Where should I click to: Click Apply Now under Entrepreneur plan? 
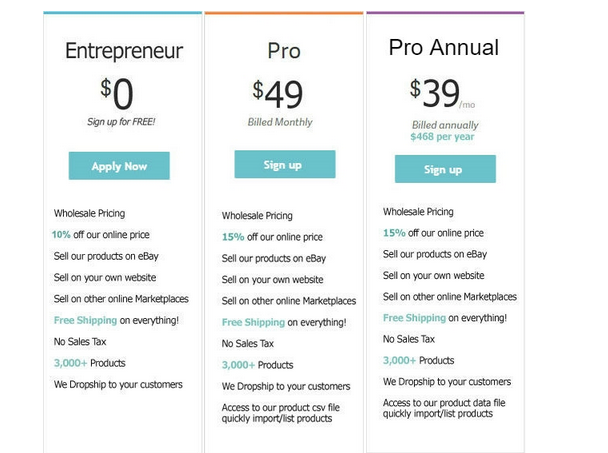[119, 166]
